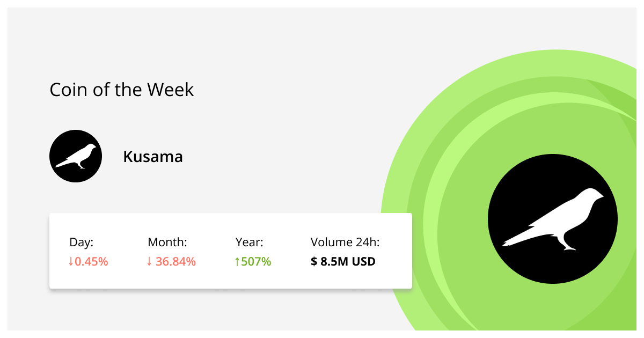Click the green up arrow beside 507%
Viewport: 644px width, 338px height.
237,262
